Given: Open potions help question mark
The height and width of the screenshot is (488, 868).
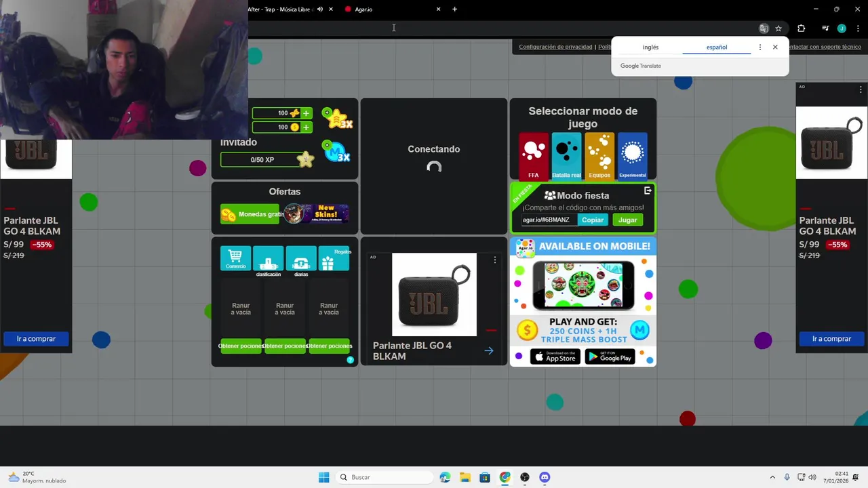Looking at the screenshot, I should 351,360.
